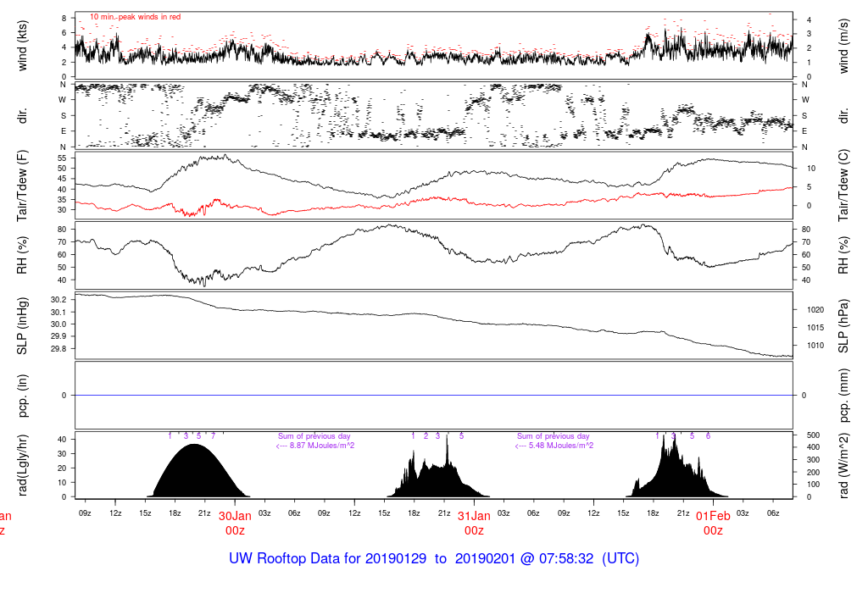Image resolution: width=868 pixels, height=593 pixels.
Task: Click the 'Tair/Tdew (F)' axis label
Action: coord(22,186)
